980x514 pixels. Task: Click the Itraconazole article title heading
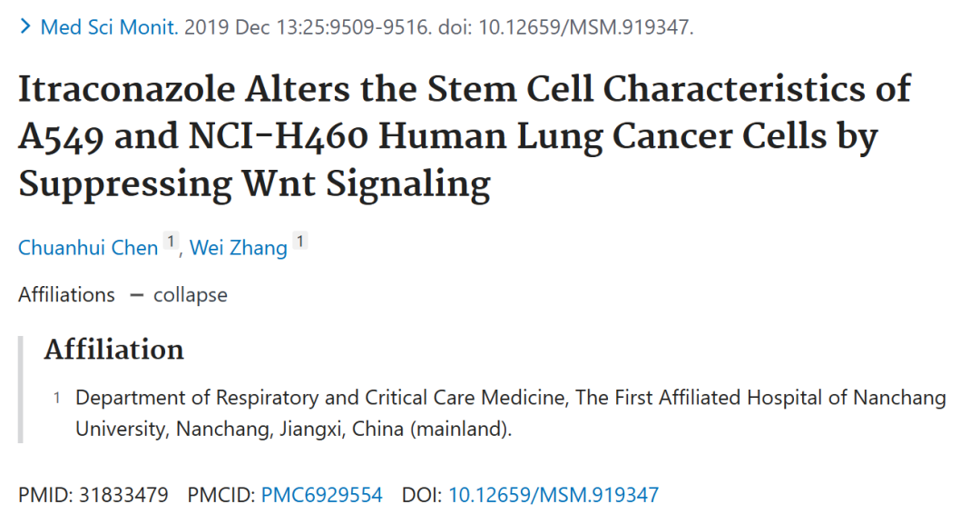point(465,136)
